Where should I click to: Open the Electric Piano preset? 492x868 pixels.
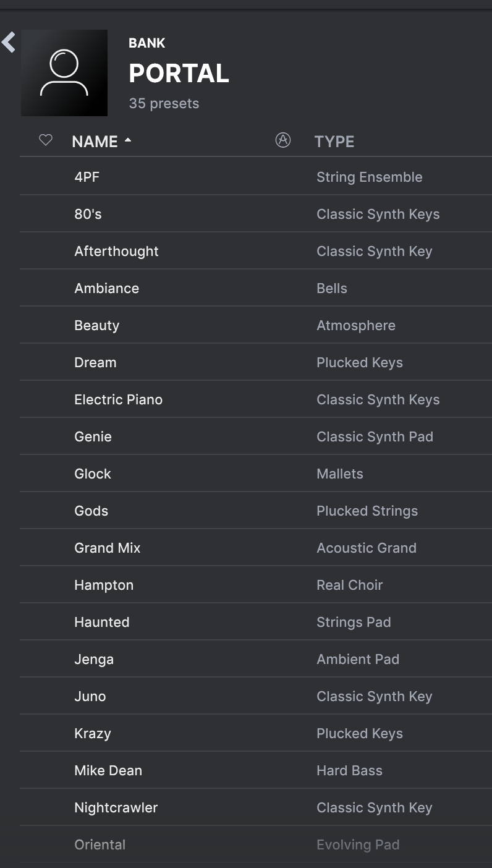[x=256, y=399]
